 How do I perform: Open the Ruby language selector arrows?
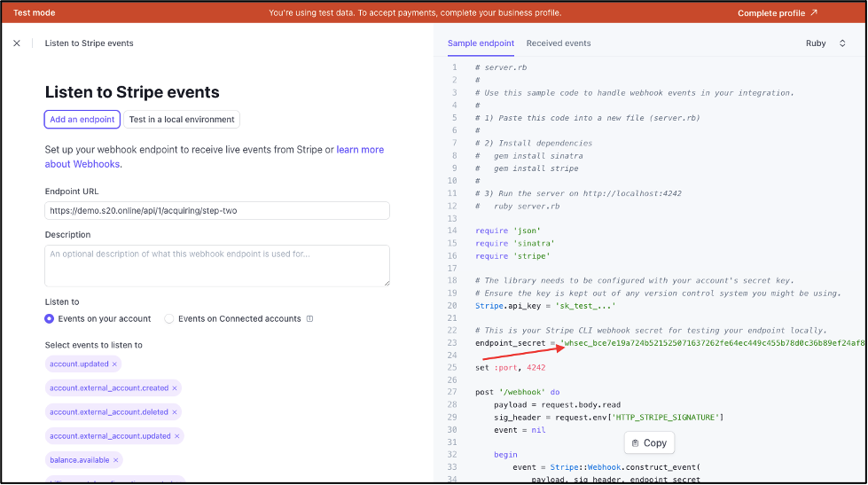coord(842,43)
